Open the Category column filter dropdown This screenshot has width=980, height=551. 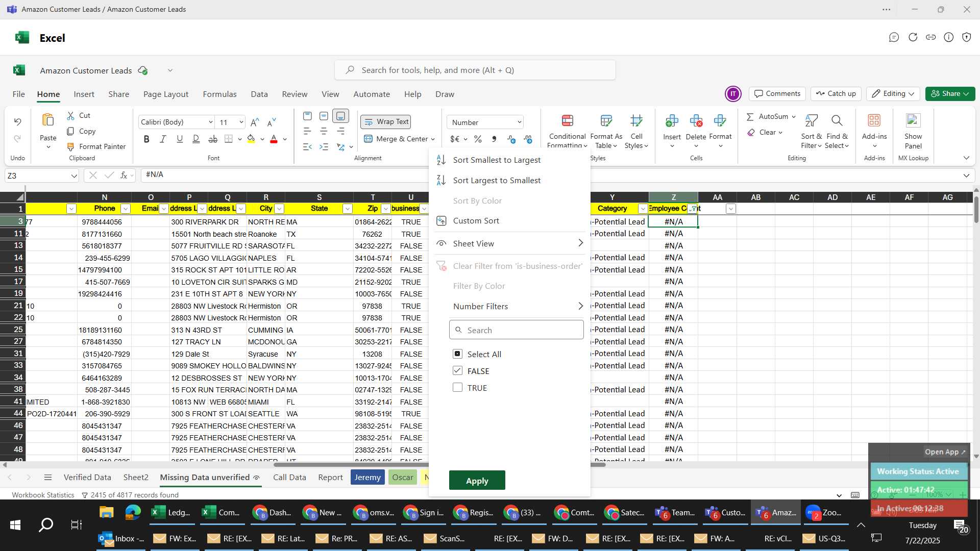643,209
